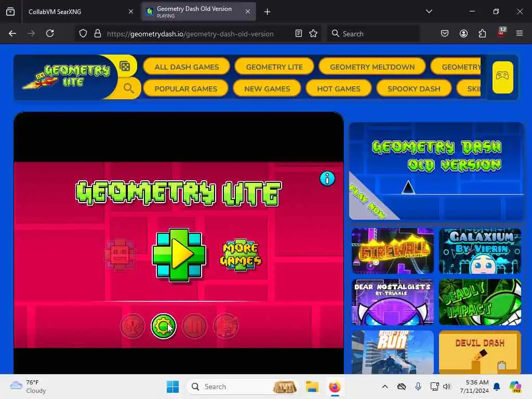The image size is (532, 399).
Task: Open the clock showing 5:36 AM
Action: 474,387
